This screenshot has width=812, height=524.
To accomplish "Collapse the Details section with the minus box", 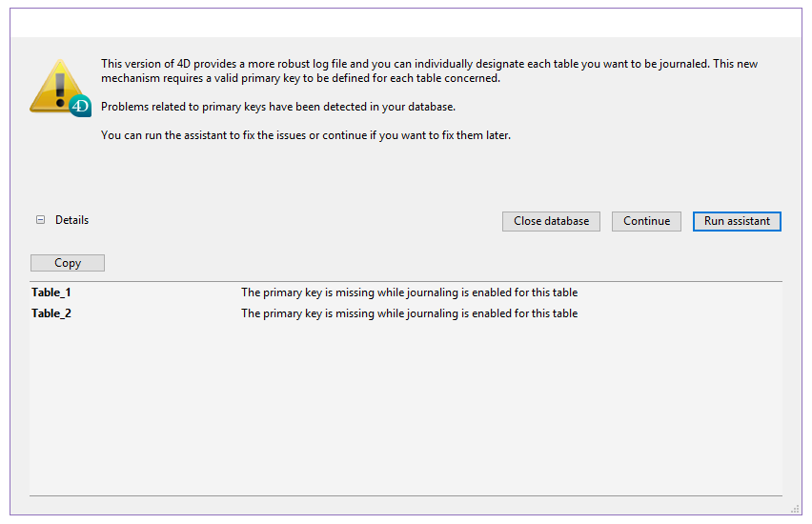I will (40, 220).
